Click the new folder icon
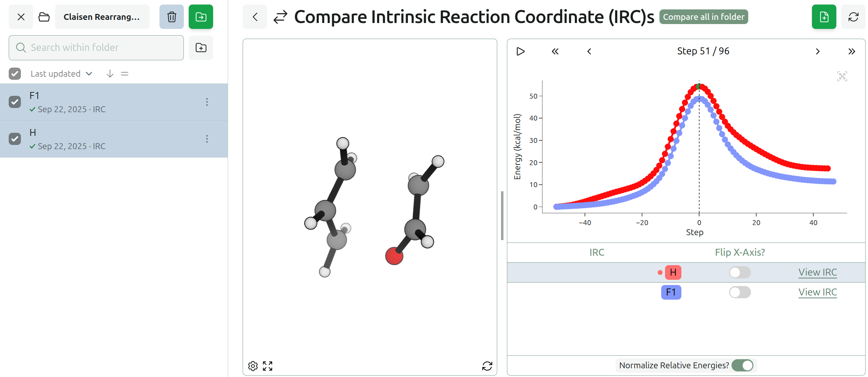 tap(201, 48)
